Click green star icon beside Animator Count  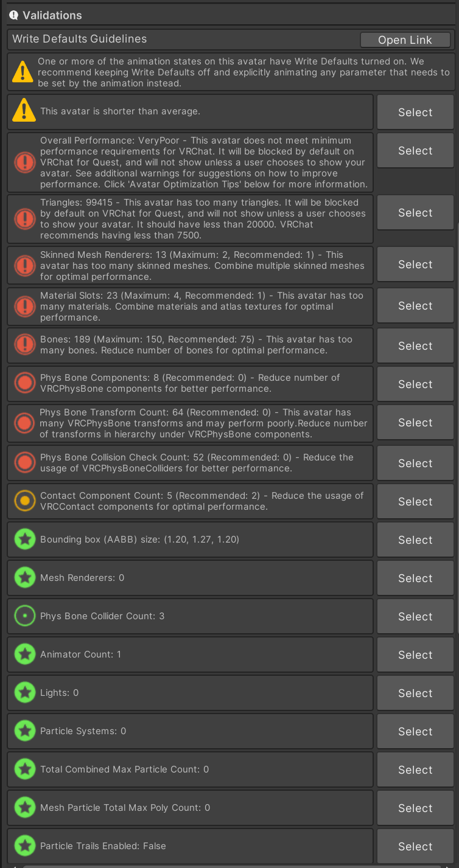[x=24, y=654]
